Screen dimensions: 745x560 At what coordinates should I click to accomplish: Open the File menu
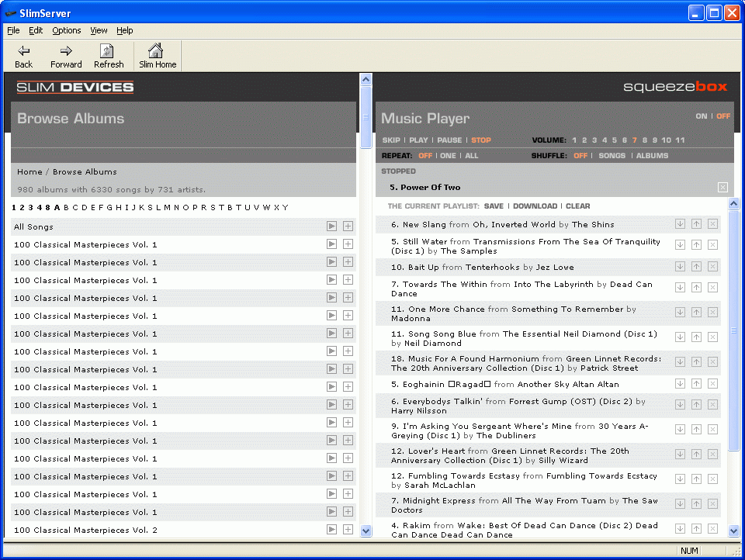(13, 30)
